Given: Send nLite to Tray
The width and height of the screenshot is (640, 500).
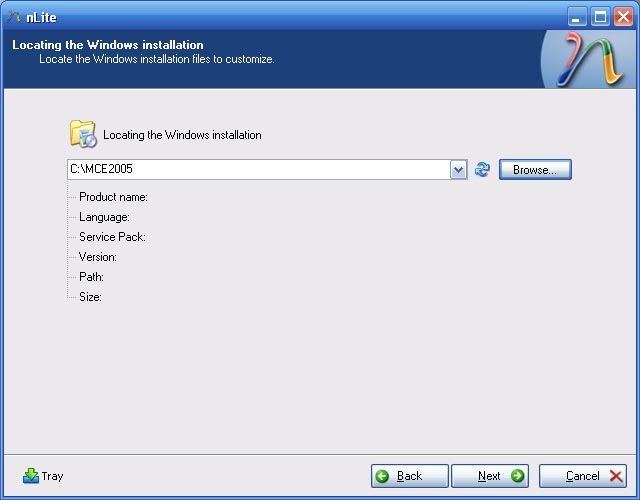Looking at the screenshot, I should (43, 476).
